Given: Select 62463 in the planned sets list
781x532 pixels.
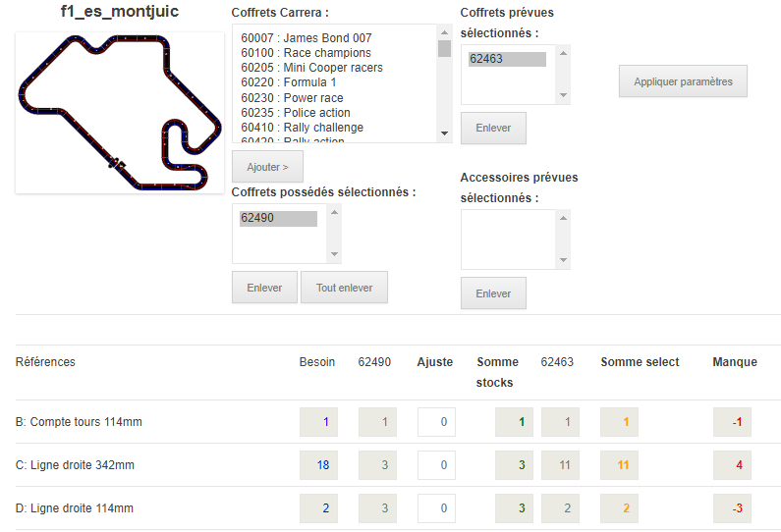Looking at the screenshot, I should (507, 59).
